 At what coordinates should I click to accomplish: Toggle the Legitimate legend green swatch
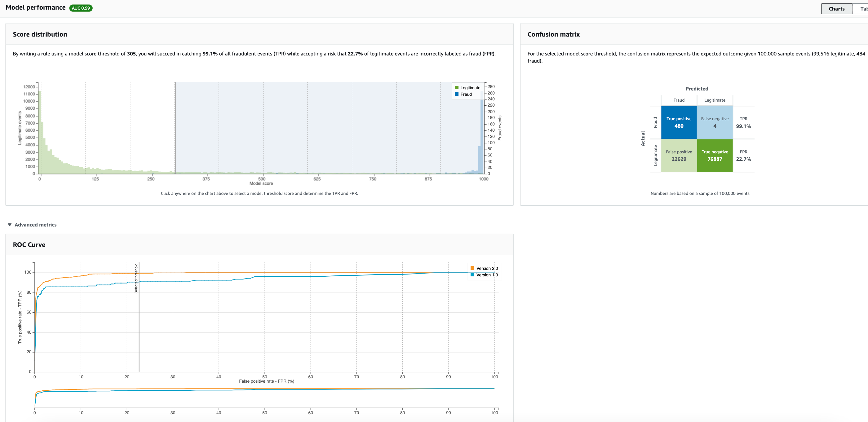[457, 88]
